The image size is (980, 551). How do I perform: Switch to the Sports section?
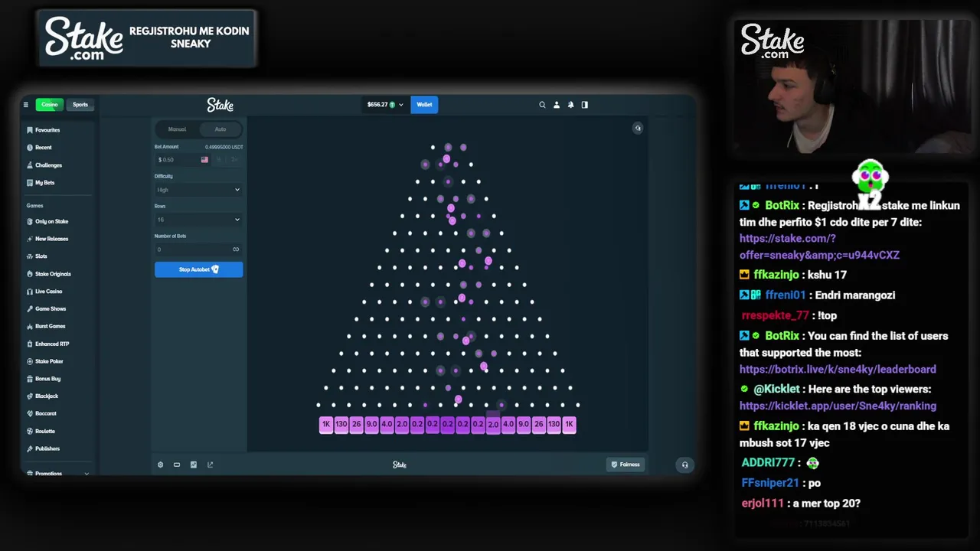[x=80, y=105]
